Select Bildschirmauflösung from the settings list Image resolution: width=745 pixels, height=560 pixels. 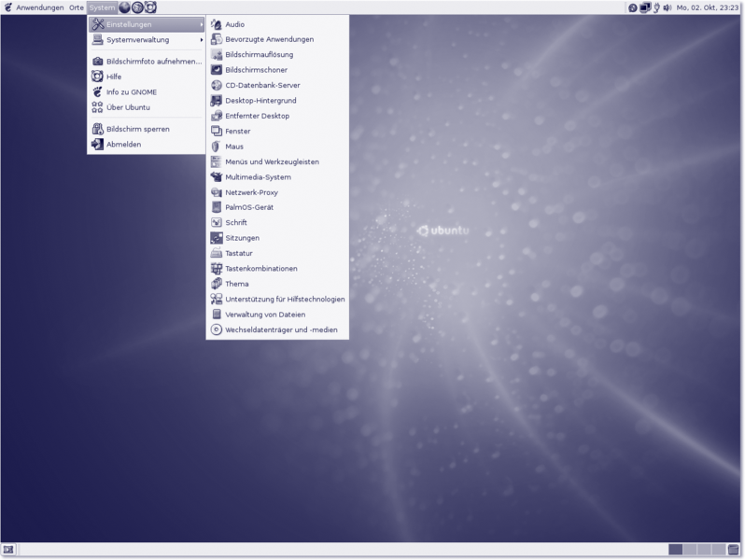[259, 55]
